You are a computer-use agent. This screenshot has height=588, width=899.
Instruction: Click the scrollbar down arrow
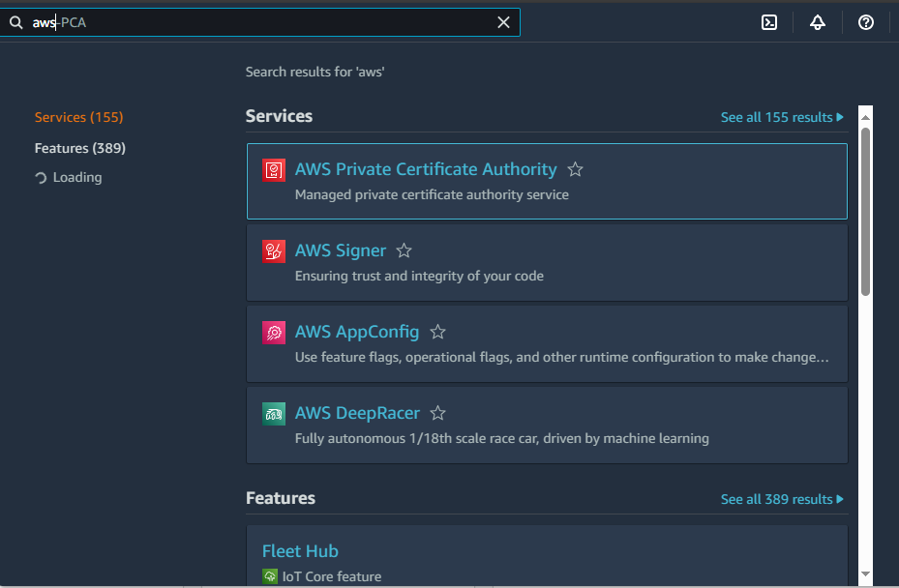pos(865,573)
